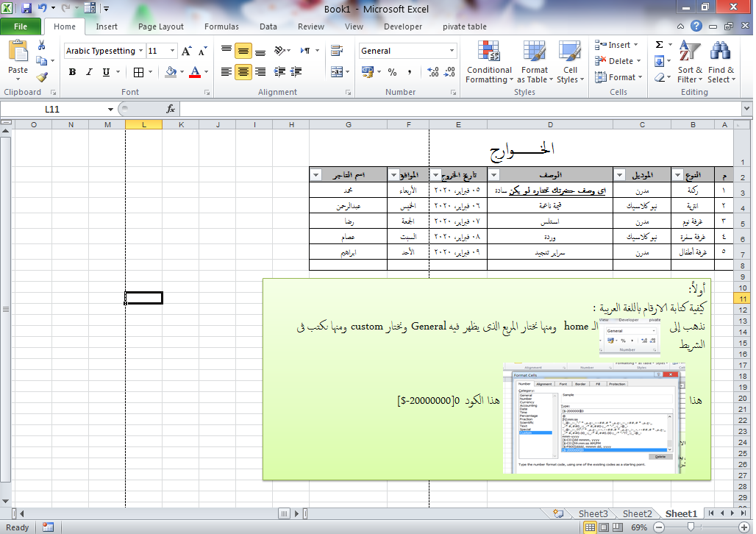Select the Sheet2 worksheet tab

[637, 513]
